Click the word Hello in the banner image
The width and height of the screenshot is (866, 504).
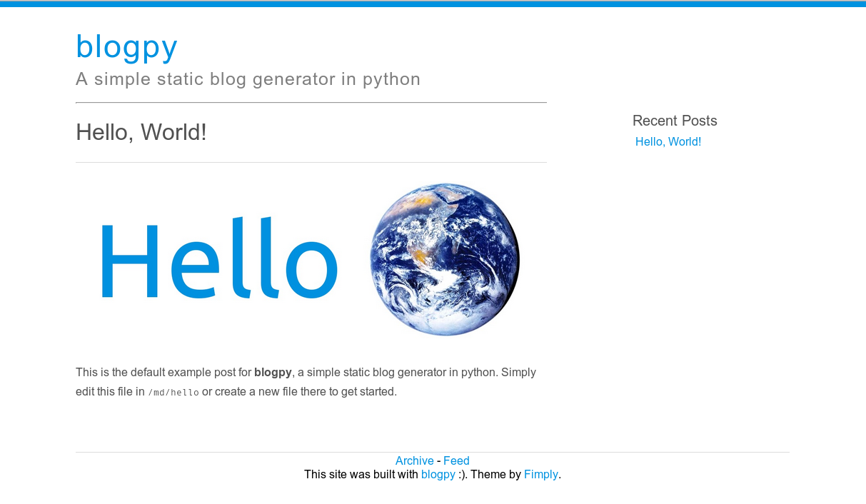[219, 259]
